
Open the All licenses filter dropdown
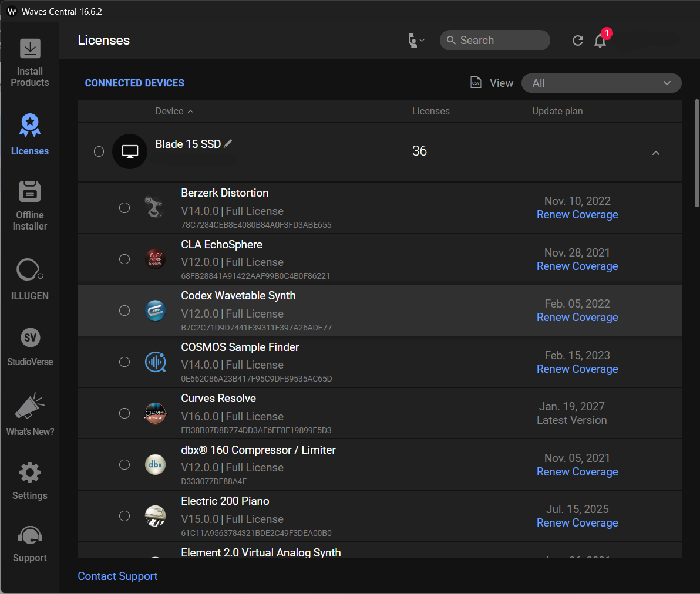click(601, 83)
